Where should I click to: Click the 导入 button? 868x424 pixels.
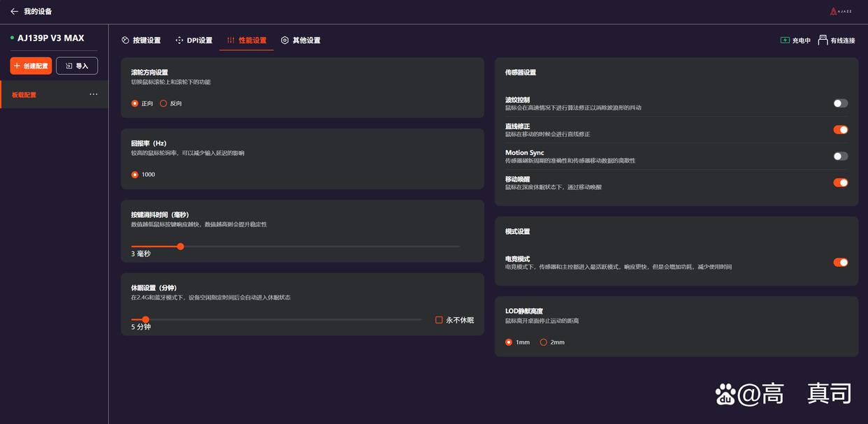[77, 66]
